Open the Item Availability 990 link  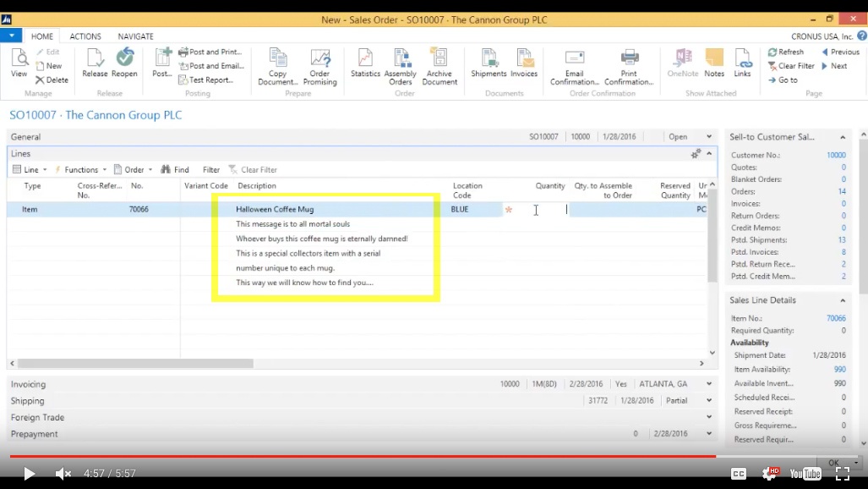(840, 369)
